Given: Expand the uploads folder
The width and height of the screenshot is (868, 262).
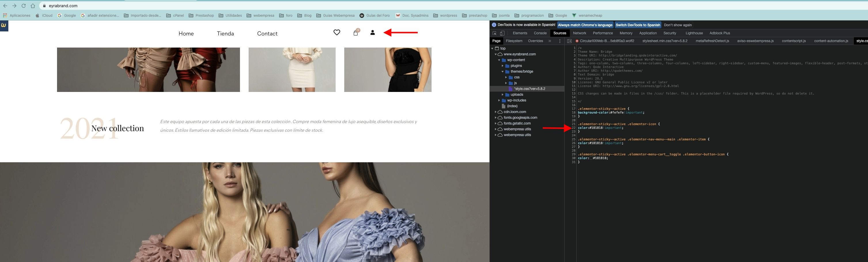Looking at the screenshot, I should (x=502, y=95).
